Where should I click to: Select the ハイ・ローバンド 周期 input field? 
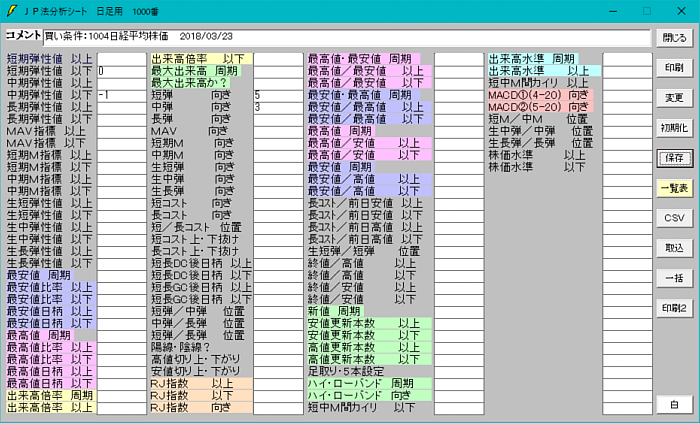(x=459, y=384)
